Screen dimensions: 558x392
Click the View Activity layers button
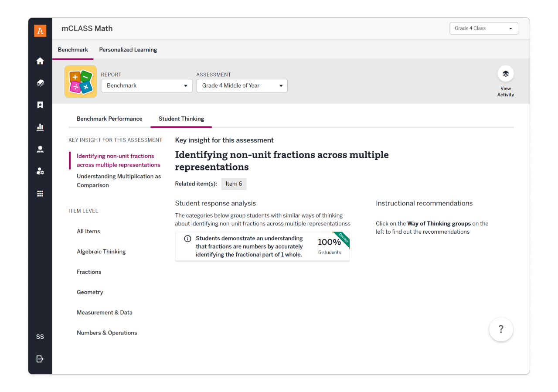click(506, 74)
